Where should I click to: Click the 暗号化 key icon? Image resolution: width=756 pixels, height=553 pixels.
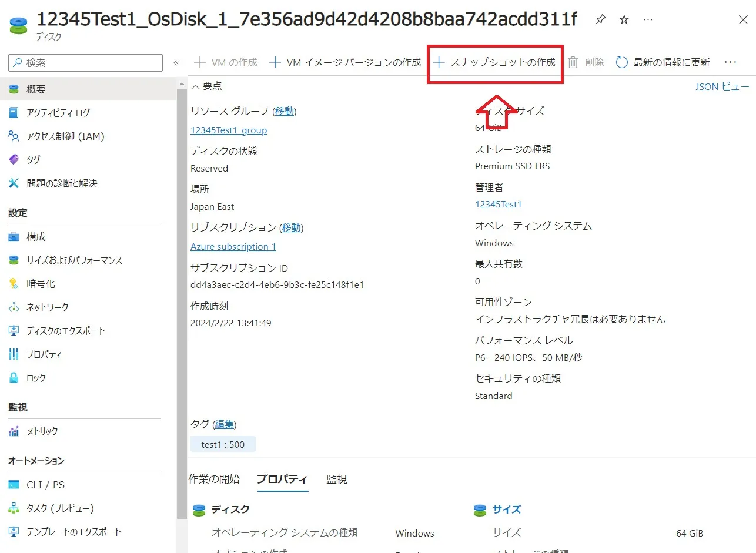[14, 284]
